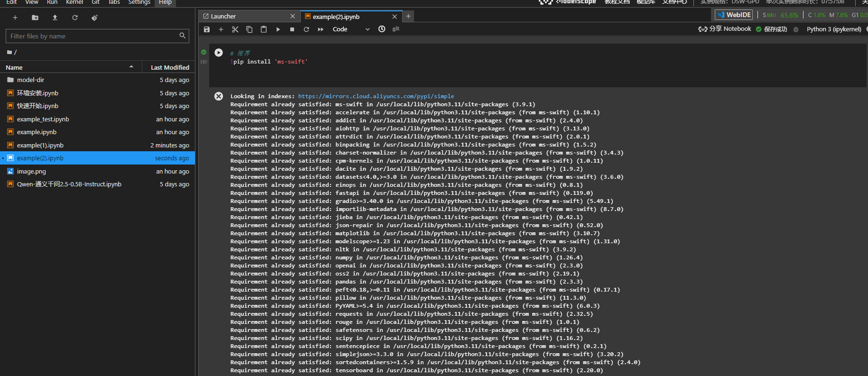The height and width of the screenshot is (376, 868).
Task: Open 快速开始.ipynb in file list
Action: [97, 106]
